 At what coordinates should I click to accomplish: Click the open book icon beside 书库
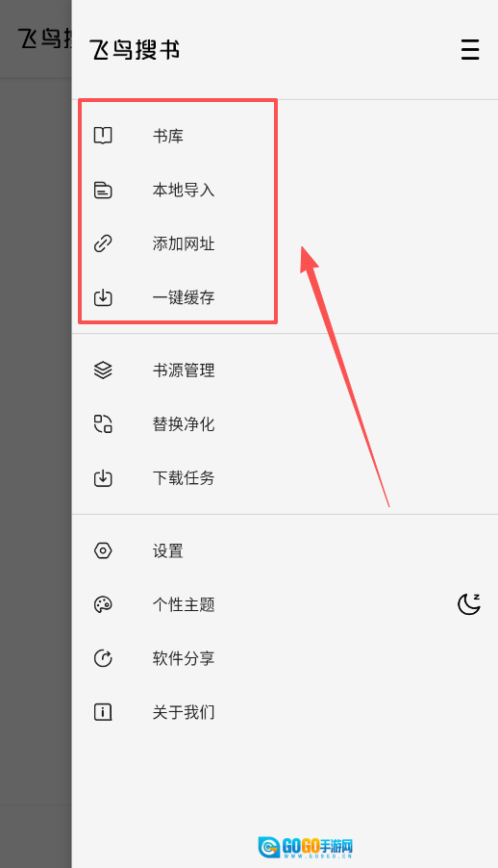pos(103,136)
